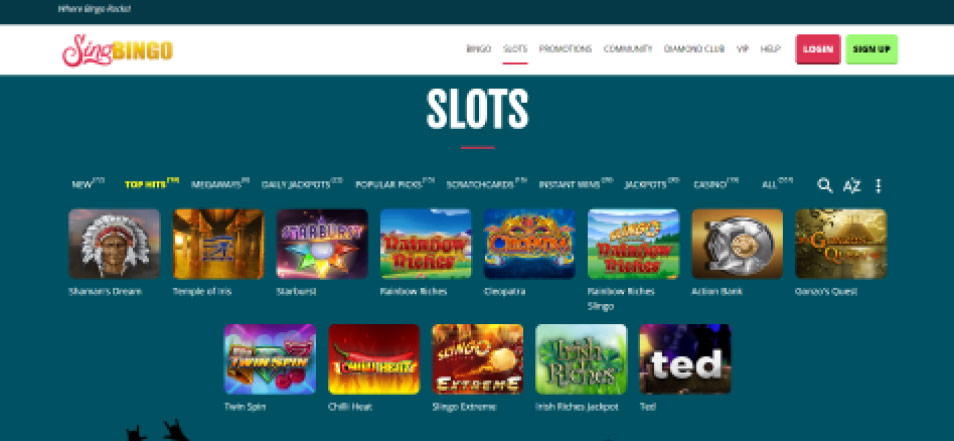Open the Ted slot thumbnail
Screen dimensions: 954x441
coord(685,359)
